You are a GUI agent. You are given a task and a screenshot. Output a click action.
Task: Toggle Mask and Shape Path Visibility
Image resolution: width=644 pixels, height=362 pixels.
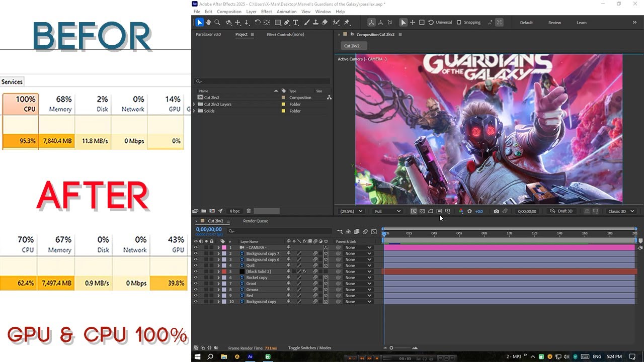click(x=431, y=211)
